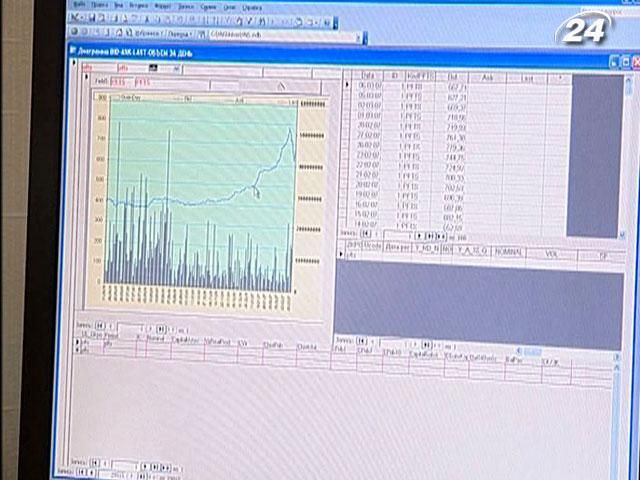Expand the address field dropdown arrow
This screenshot has width=640, height=480.
(358, 38)
